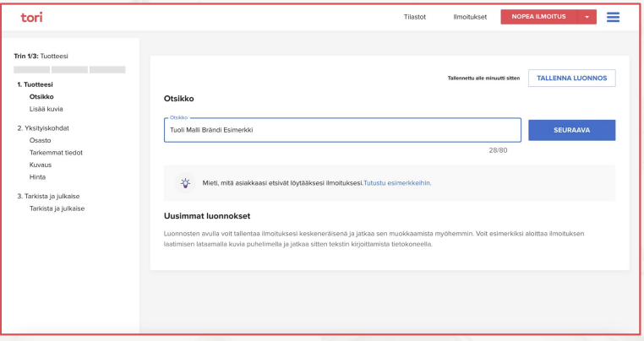
Task: Open the Tutustu esimerkkeihin link
Action: click(x=397, y=183)
